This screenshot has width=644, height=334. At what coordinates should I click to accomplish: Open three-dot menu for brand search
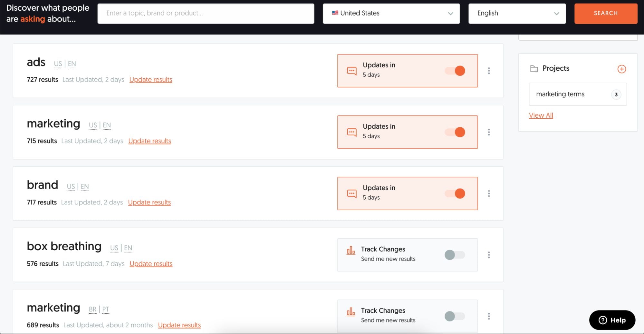(x=489, y=193)
